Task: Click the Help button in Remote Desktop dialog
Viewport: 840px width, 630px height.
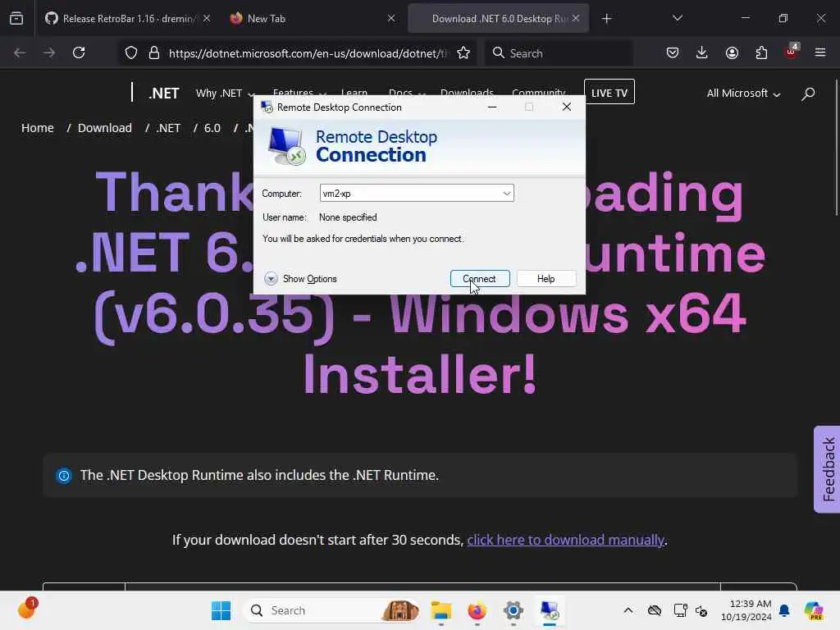Action: point(546,279)
